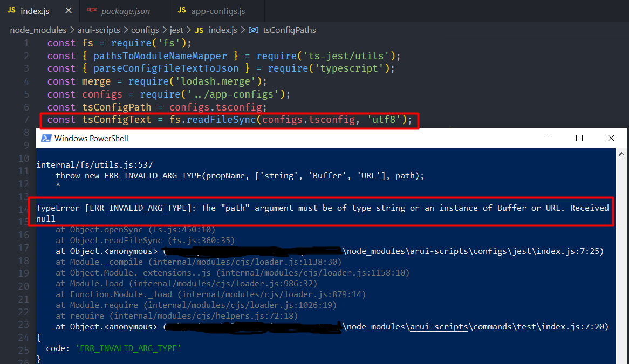
Task: Click the minimize icon on the PowerShell window
Action: click(x=548, y=138)
